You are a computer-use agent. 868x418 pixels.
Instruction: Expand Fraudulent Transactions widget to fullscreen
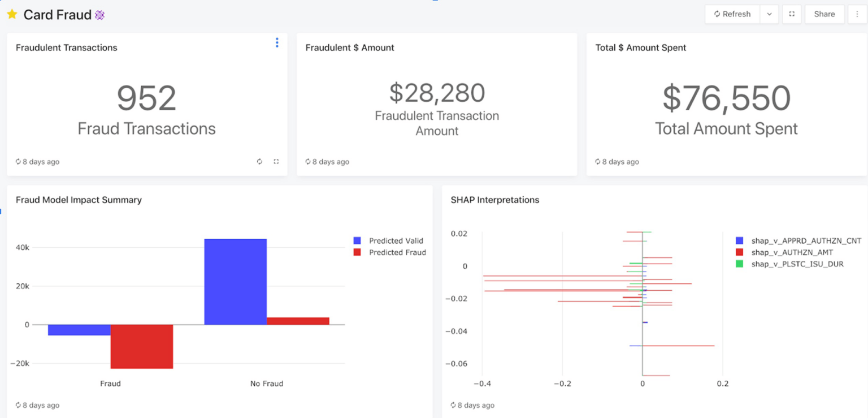(276, 162)
